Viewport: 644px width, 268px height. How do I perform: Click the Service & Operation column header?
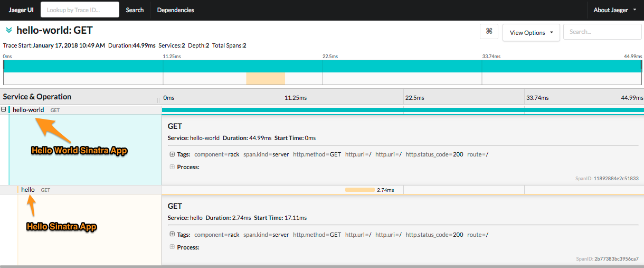(37, 97)
